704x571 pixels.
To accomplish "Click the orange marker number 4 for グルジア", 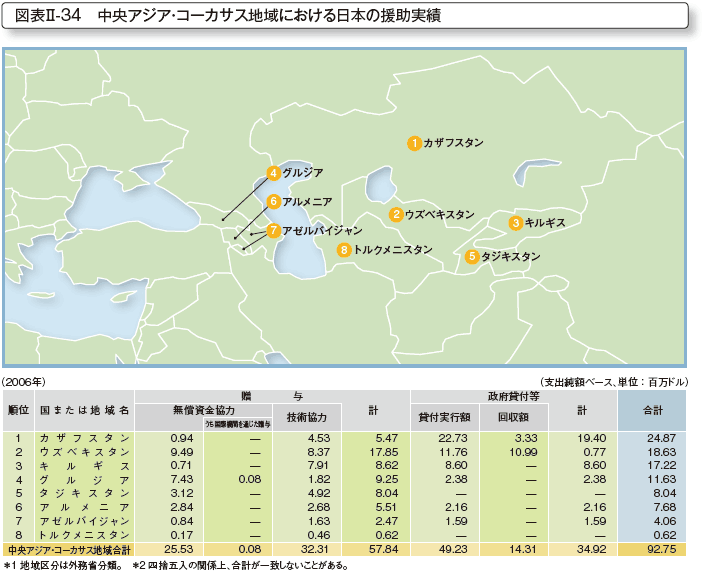I will point(273,173).
